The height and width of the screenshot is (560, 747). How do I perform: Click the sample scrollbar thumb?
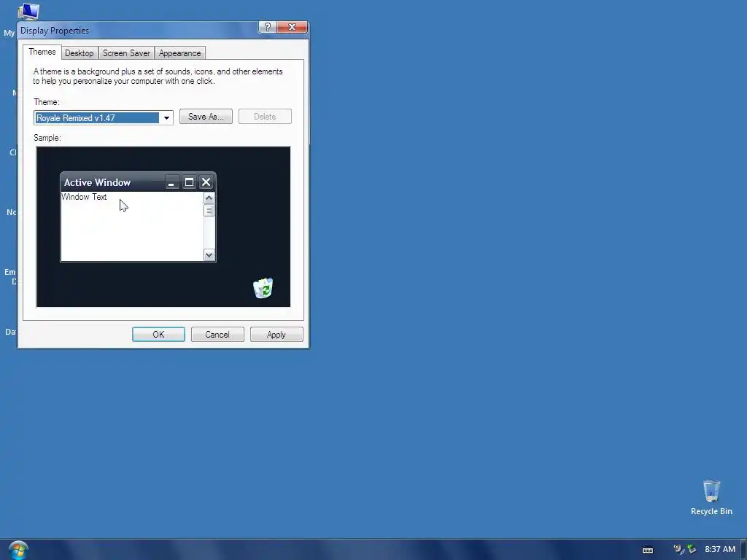209,210
